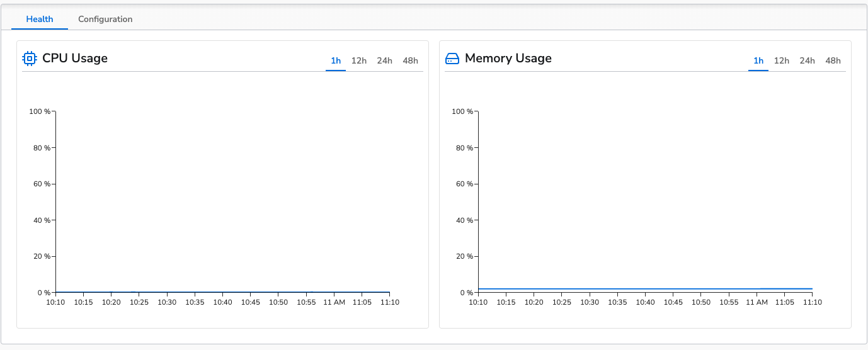
Task: Click 11 AM on the Memory chart axis
Action: tap(757, 302)
